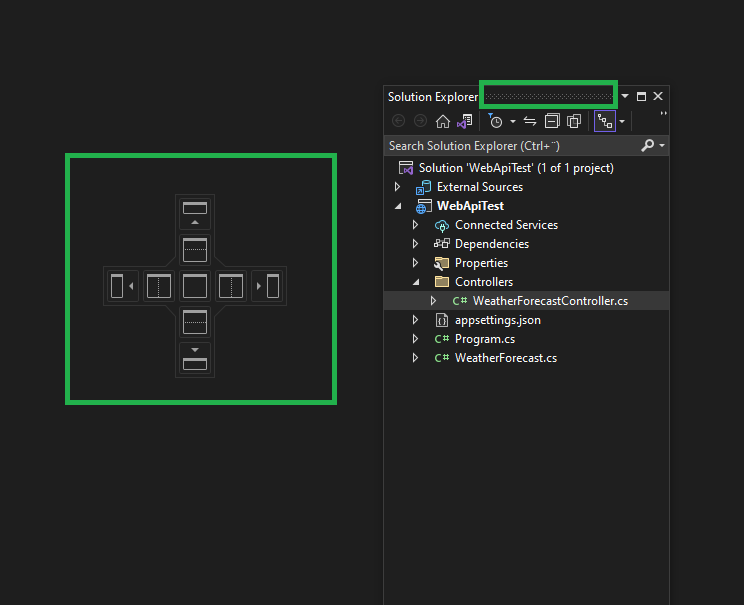The image size is (744, 605).
Task: Open the Pending Changes Filter clock icon
Action: pos(495,121)
